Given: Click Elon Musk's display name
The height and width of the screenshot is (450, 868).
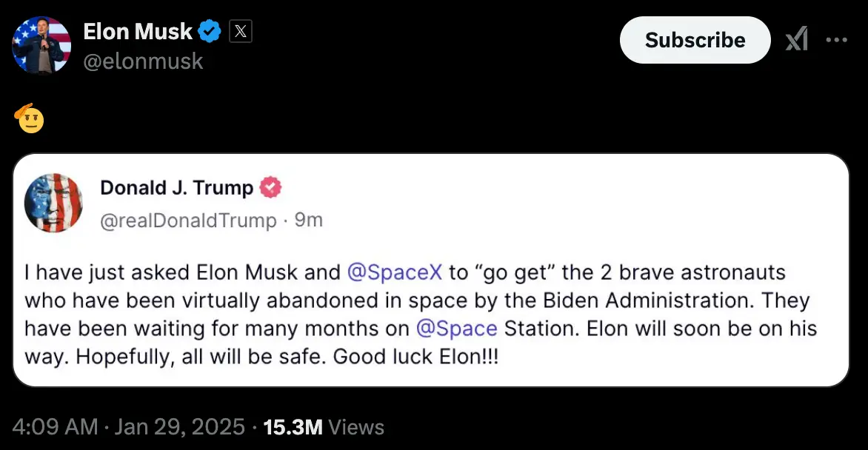Looking at the screenshot, I should point(137,30).
